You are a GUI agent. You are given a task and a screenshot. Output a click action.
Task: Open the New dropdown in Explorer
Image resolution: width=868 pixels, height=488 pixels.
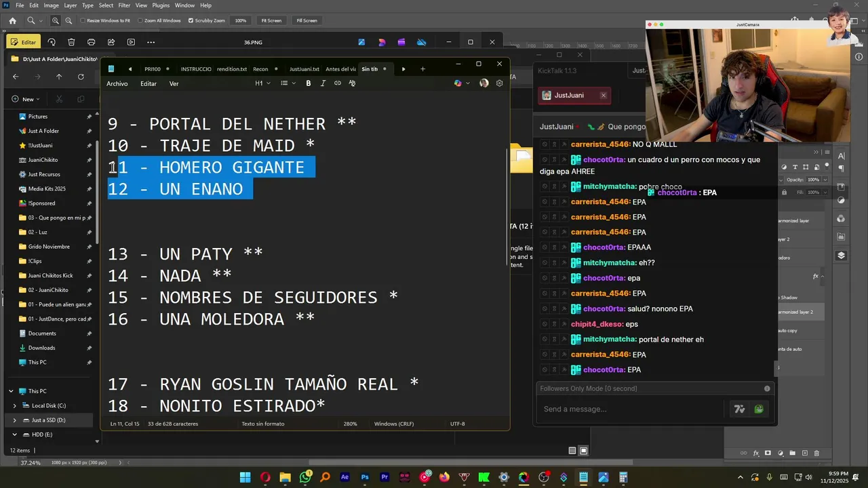coord(27,99)
